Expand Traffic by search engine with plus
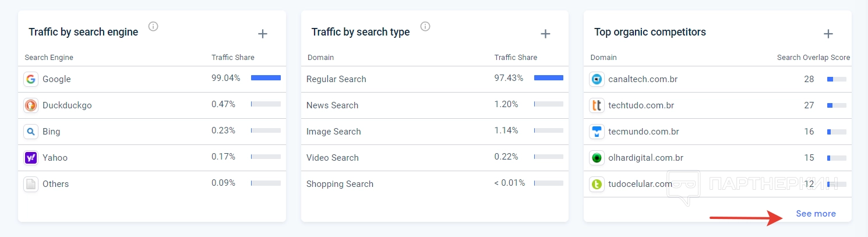This screenshot has height=237, width=868. [263, 34]
